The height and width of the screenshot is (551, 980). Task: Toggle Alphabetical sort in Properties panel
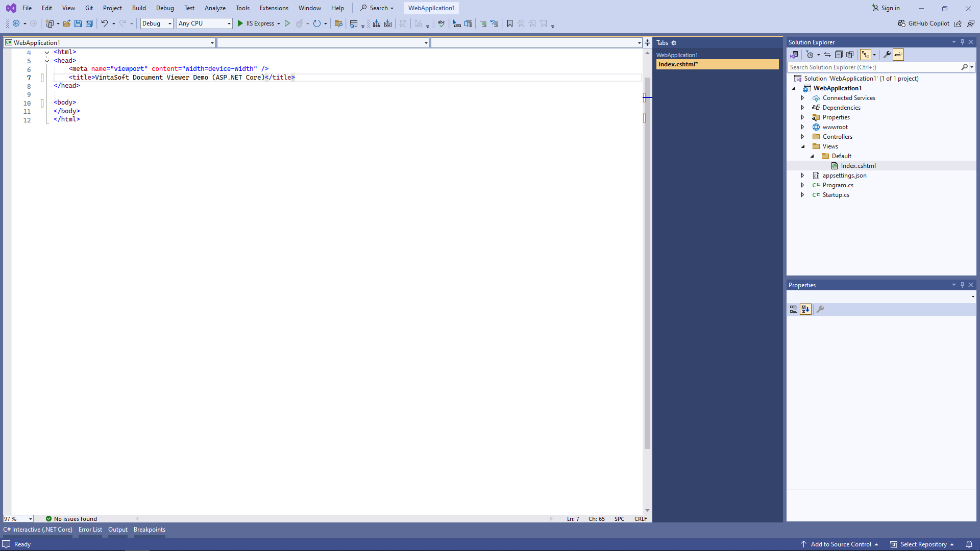[x=805, y=309]
